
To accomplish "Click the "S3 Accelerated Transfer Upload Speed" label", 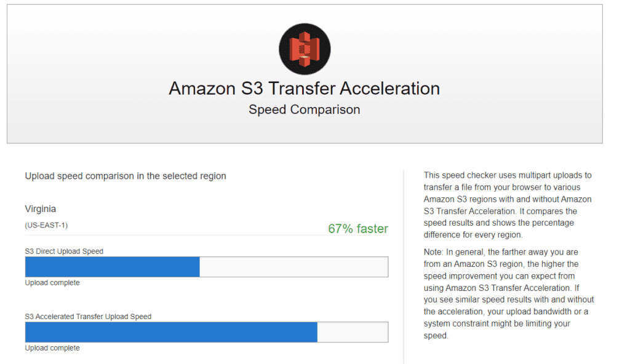I will [x=88, y=317].
